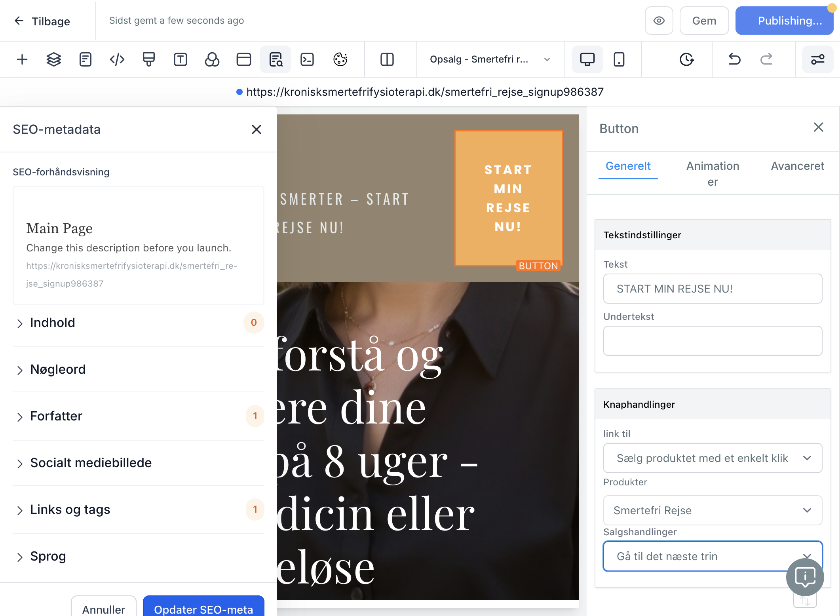Open the cookie consent icon
Viewport: 840px width, 616px height.
(x=340, y=59)
